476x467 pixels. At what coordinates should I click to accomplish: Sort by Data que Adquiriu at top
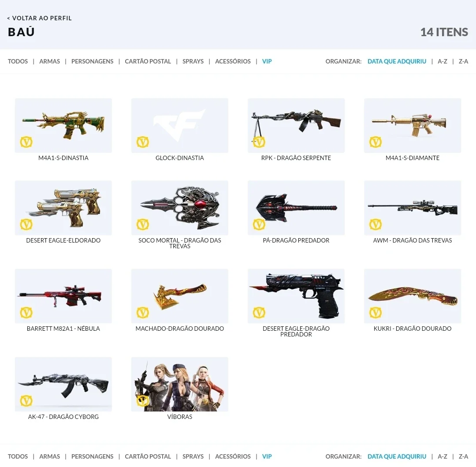(397, 61)
